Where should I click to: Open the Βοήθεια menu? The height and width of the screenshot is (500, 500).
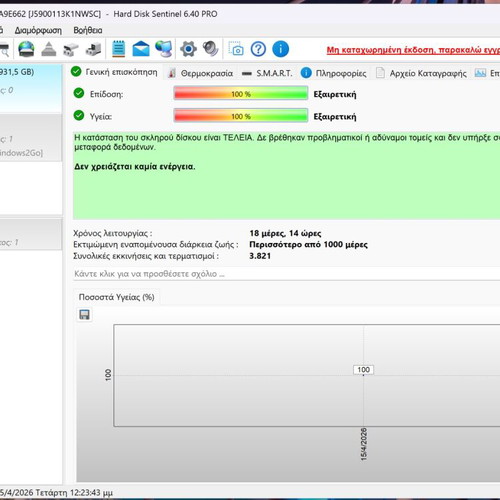pyautogui.click(x=88, y=30)
